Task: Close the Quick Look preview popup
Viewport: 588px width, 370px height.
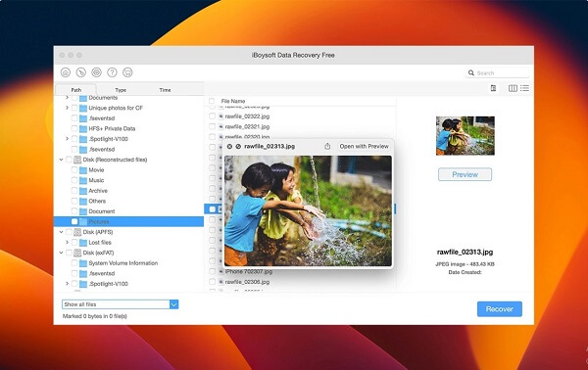Action: pos(229,147)
